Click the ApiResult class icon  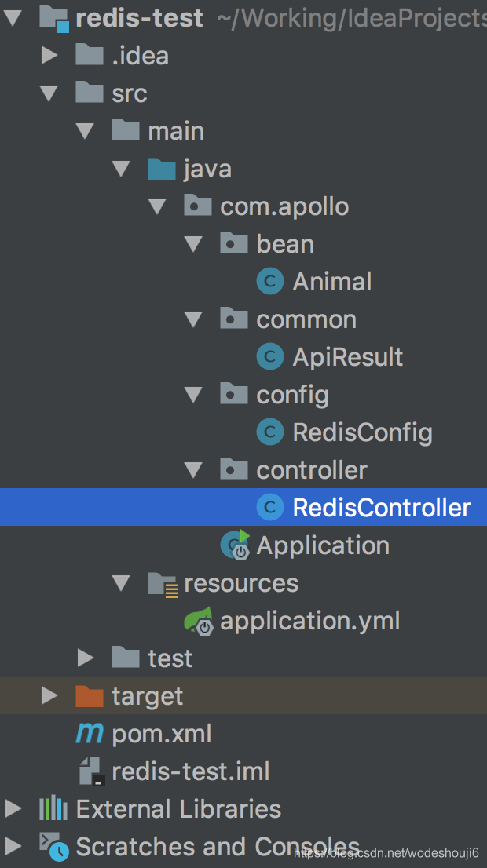coord(270,357)
